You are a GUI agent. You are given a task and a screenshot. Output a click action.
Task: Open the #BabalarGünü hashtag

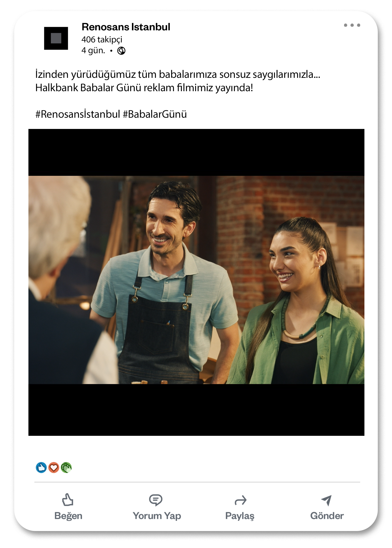155,114
